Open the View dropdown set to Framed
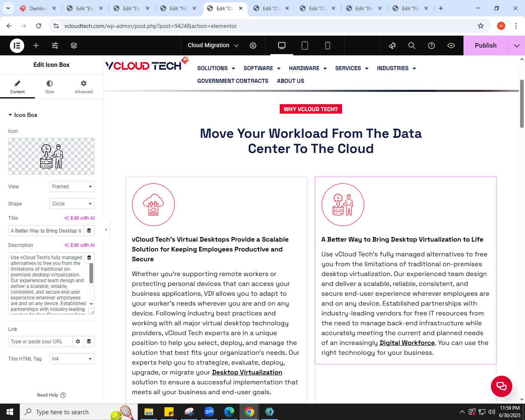 click(72, 187)
